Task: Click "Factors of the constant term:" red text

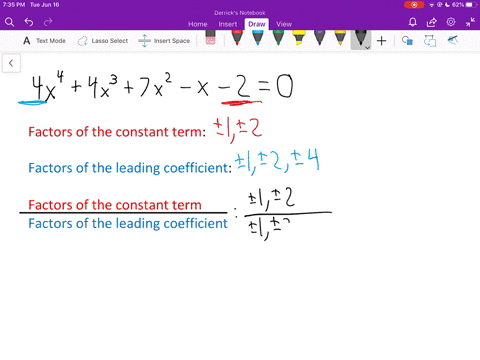Action: (117, 132)
